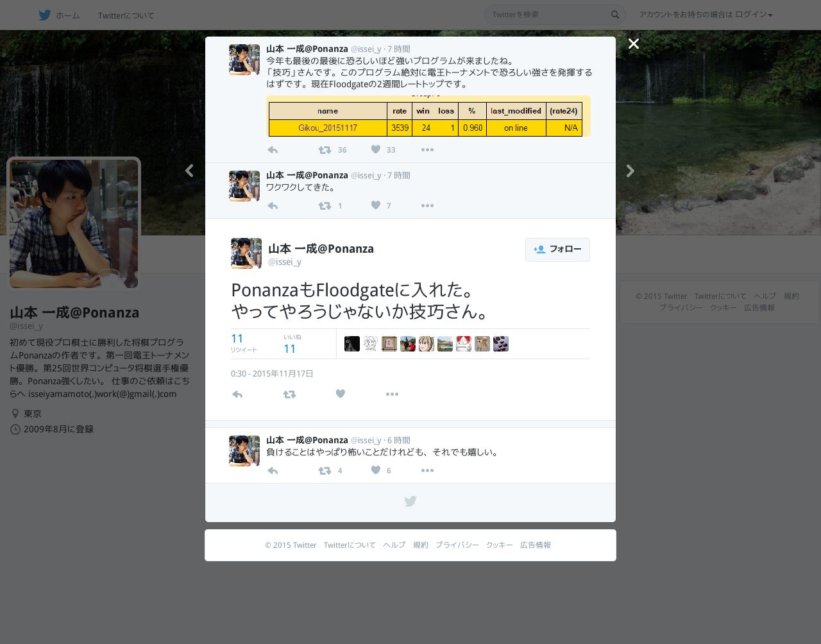Click 東京 location in profile sidebar
Image resolution: width=821 pixels, height=644 pixels.
33,414
